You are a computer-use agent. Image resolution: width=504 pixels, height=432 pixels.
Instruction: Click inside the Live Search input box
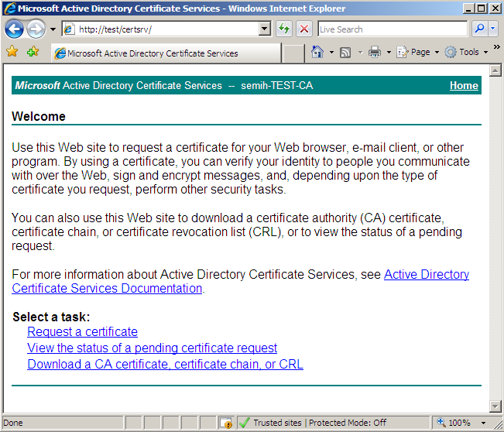392,29
